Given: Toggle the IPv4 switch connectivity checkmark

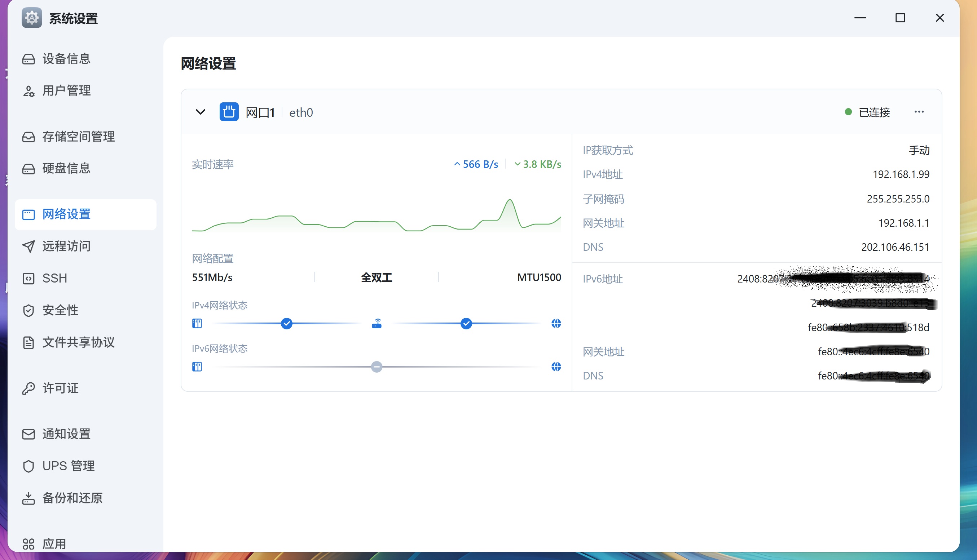Looking at the screenshot, I should click(x=286, y=324).
